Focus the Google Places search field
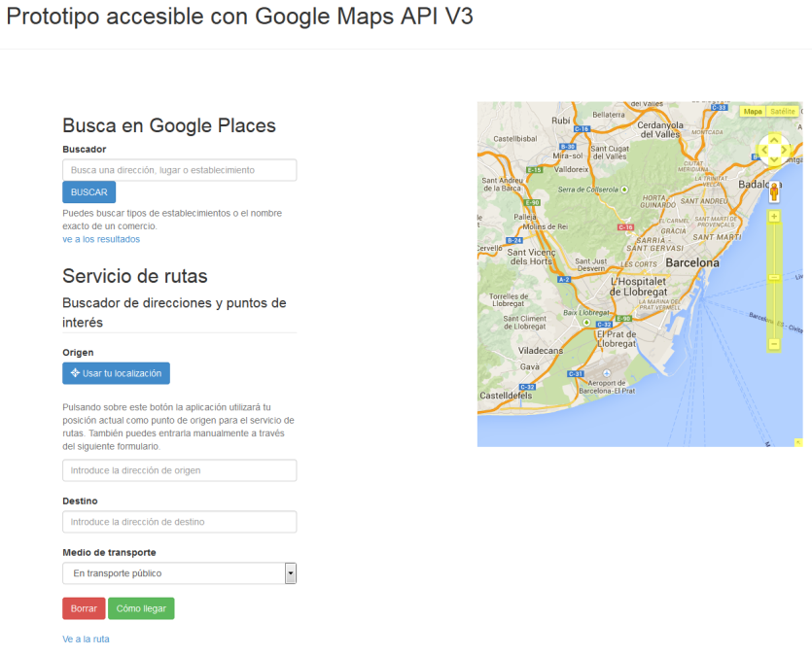812x656 pixels. point(179,170)
